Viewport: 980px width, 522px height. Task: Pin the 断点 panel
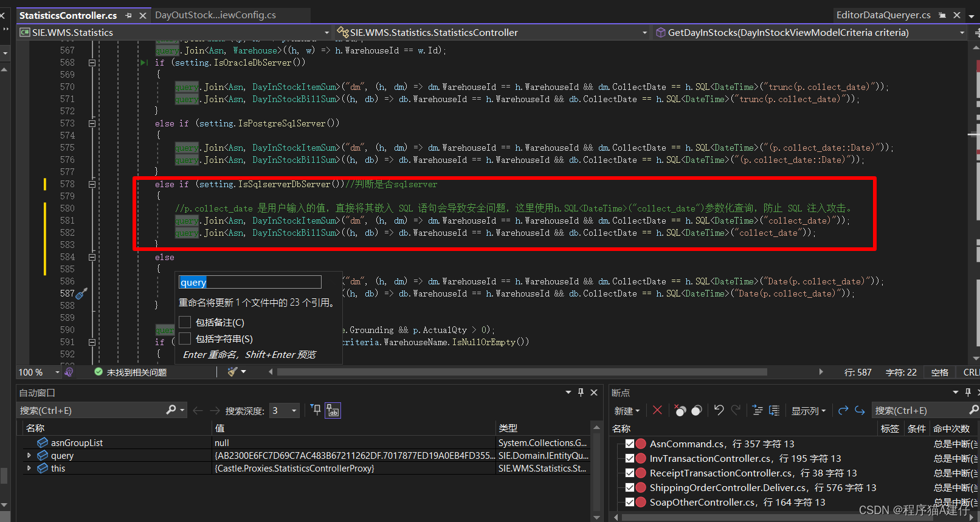pos(968,393)
